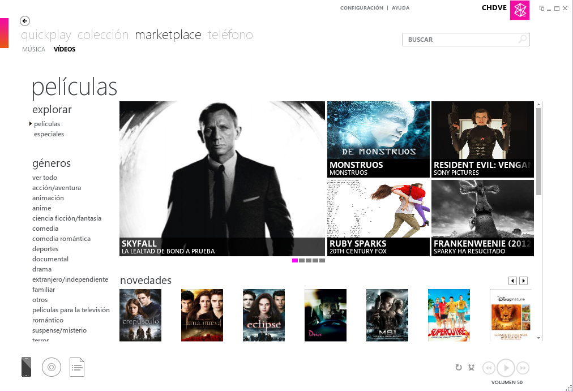Image resolution: width=573 pixels, height=392 pixels.
Task: Open the Frankenweenie featured tile
Action: (x=482, y=218)
